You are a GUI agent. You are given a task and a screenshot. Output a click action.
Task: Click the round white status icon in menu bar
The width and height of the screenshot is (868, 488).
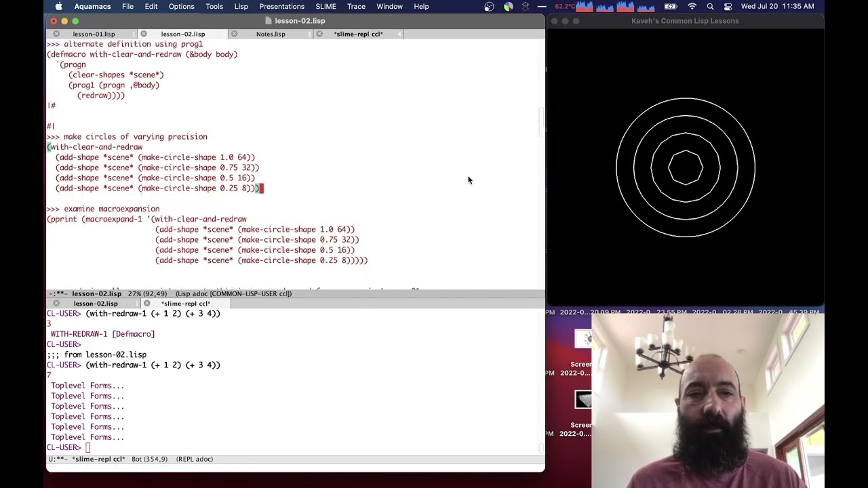pos(489,7)
